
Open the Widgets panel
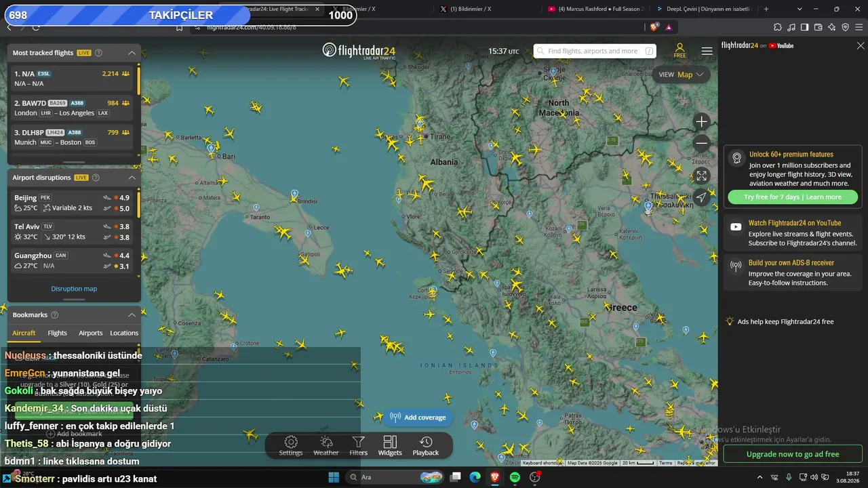(x=390, y=445)
